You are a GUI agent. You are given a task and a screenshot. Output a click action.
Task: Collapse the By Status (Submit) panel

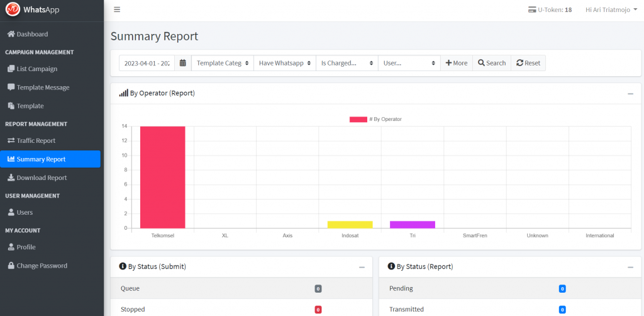362,267
